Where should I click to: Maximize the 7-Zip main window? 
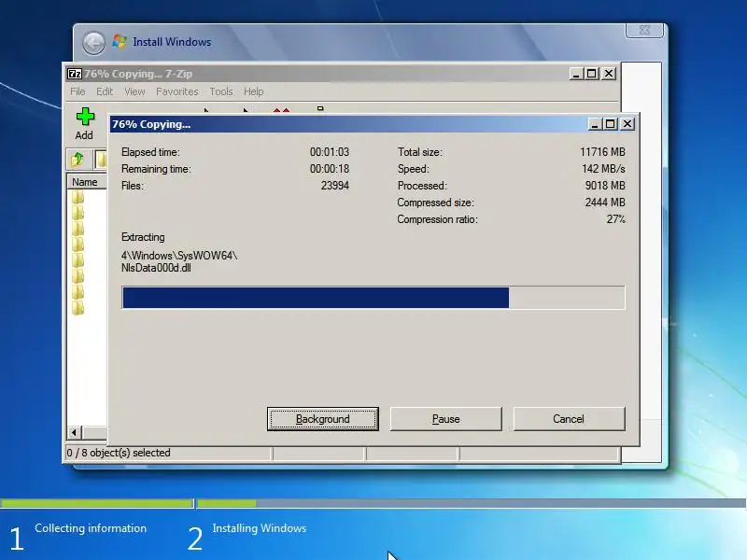click(x=592, y=74)
